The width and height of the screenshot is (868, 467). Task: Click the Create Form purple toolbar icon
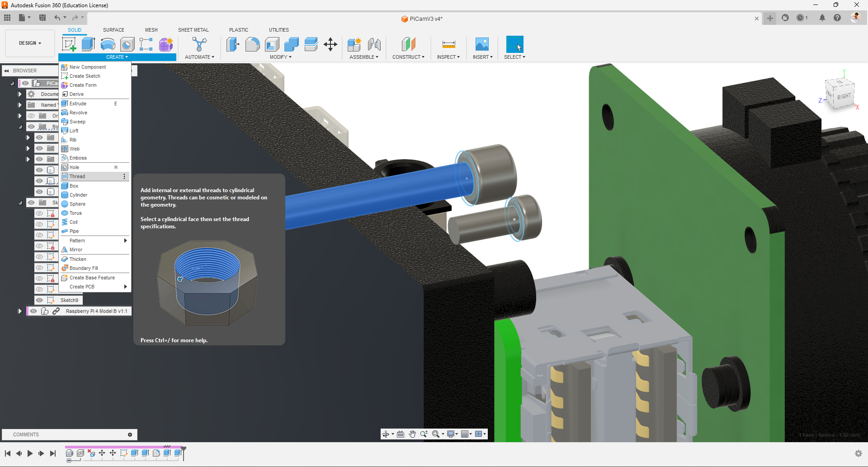[x=166, y=44]
